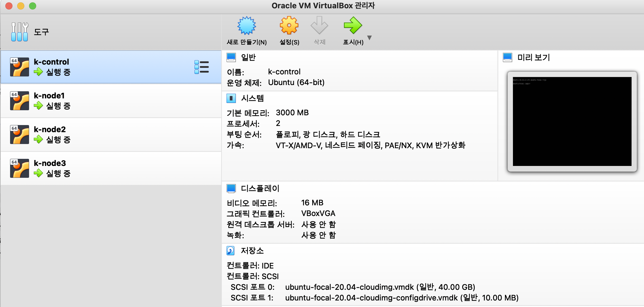Screen dimensions: 644x307
Task: Click k-node1 running status arrow icon
Action: tap(38, 105)
